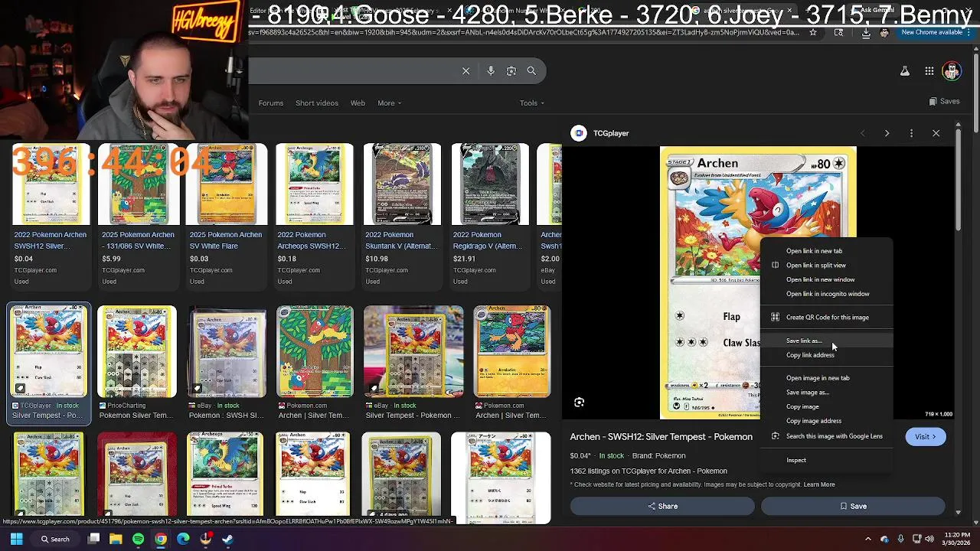
Task: Click the Share button
Action: pos(663,506)
